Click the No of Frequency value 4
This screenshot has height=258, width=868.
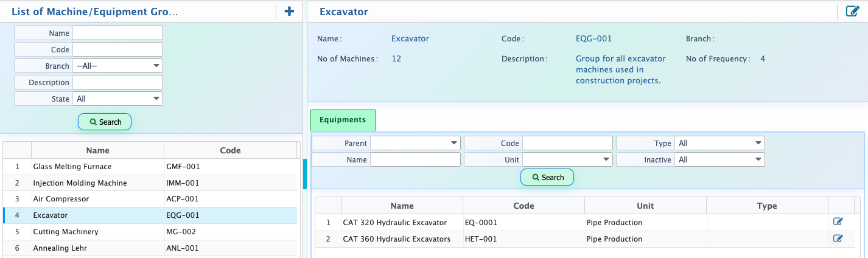(763, 59)
